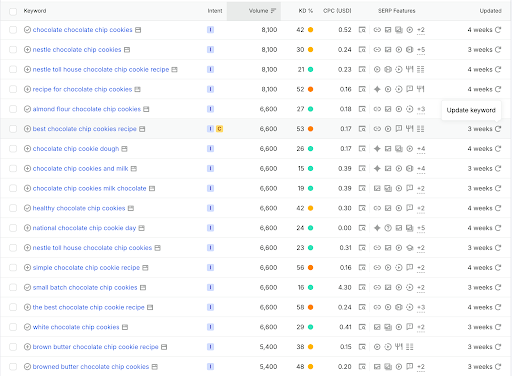
Task: Open SERP preview icon after best chocolate chip cookies recipe
Action: [x=142, y=129]
